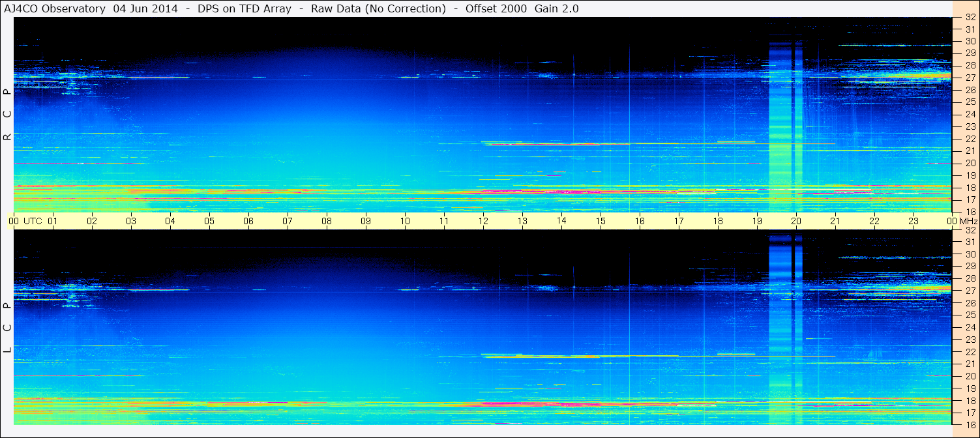Screen dimensions: 980x438
Task: Select hour '23' on the time axis
Action: pos(913,221)
